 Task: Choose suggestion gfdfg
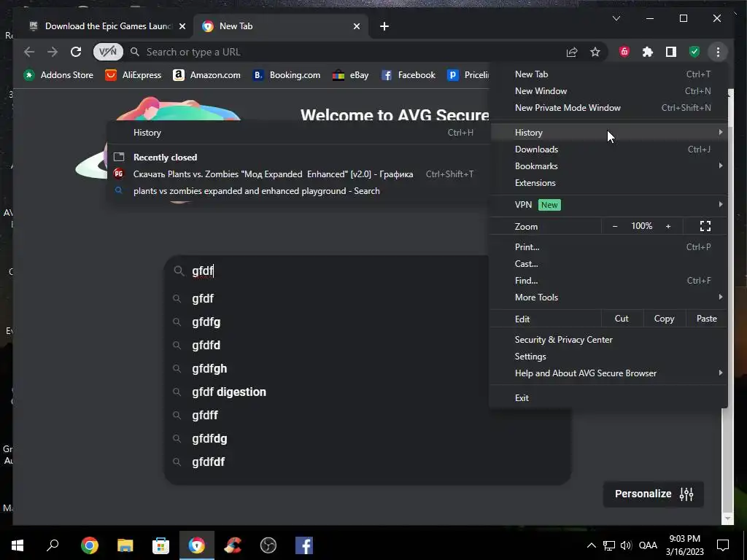point(206,322)
